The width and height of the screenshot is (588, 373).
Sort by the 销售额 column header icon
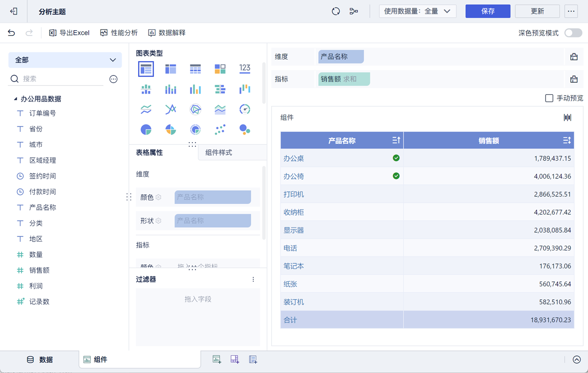[567, 140]
